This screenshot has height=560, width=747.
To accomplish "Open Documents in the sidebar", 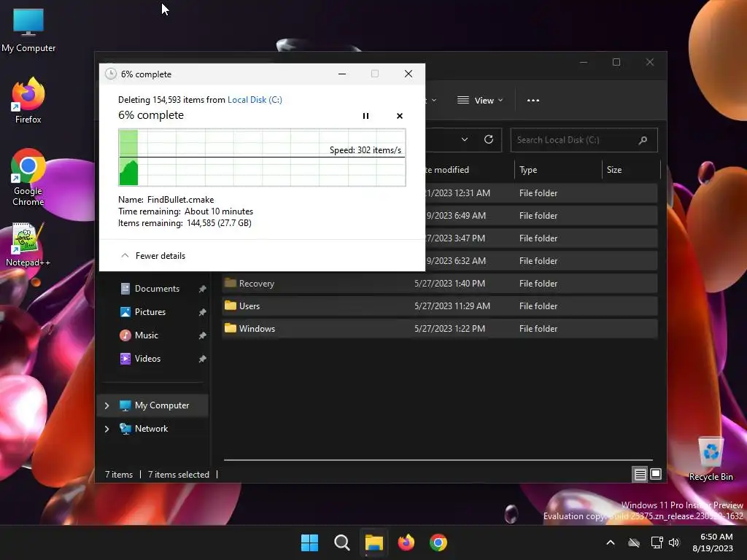I will (x=157, y=289).
